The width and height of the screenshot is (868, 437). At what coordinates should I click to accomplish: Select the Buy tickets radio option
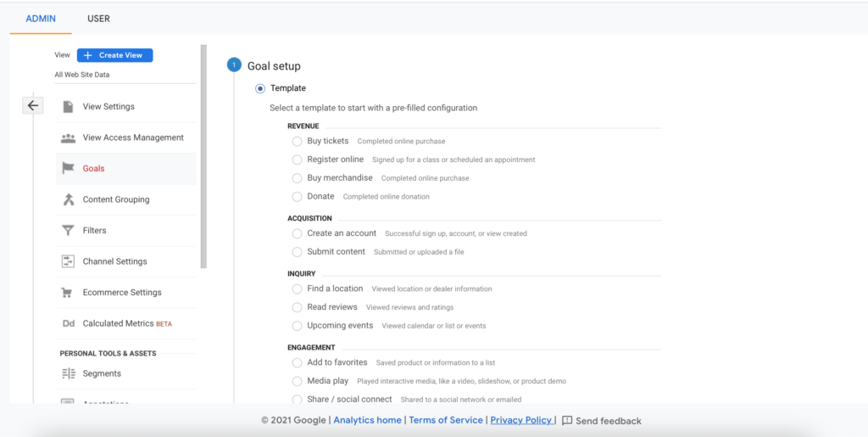(x=297, y=141)
